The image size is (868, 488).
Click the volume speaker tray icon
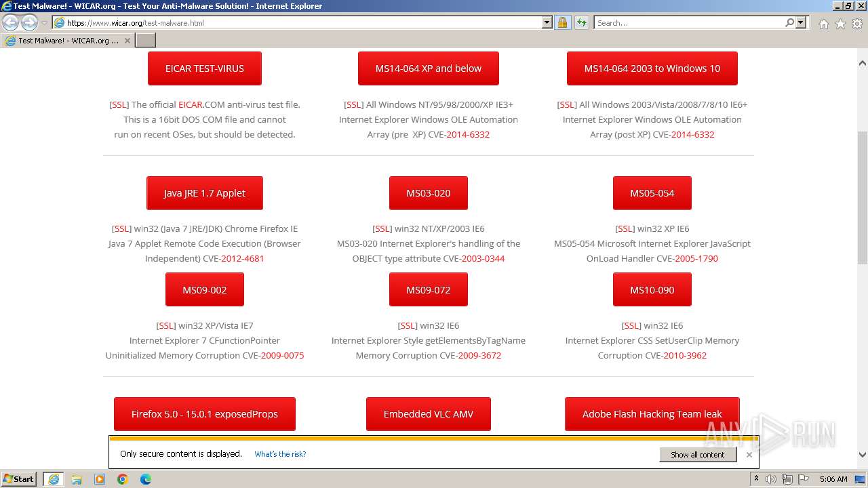point(771,479)
